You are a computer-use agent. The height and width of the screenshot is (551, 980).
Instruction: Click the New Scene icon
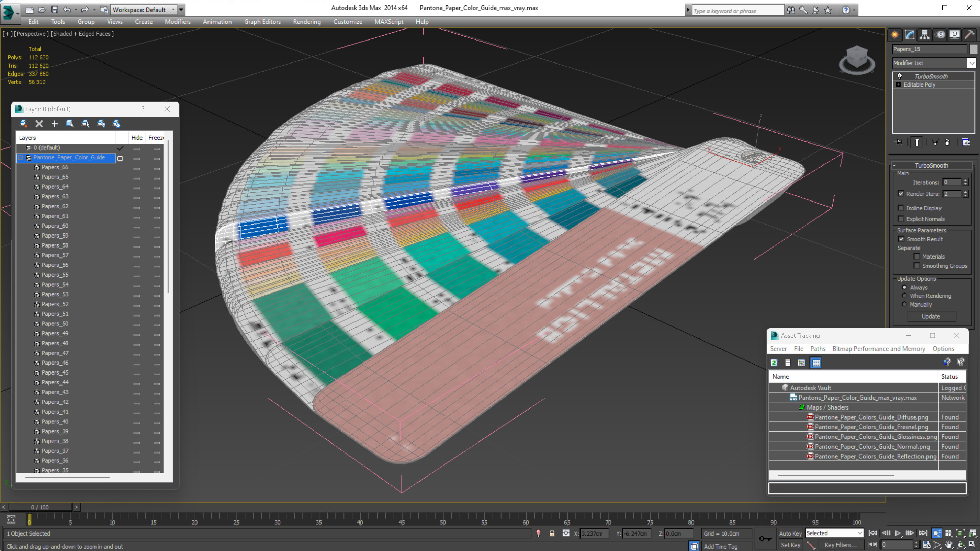tap(30, 10)
